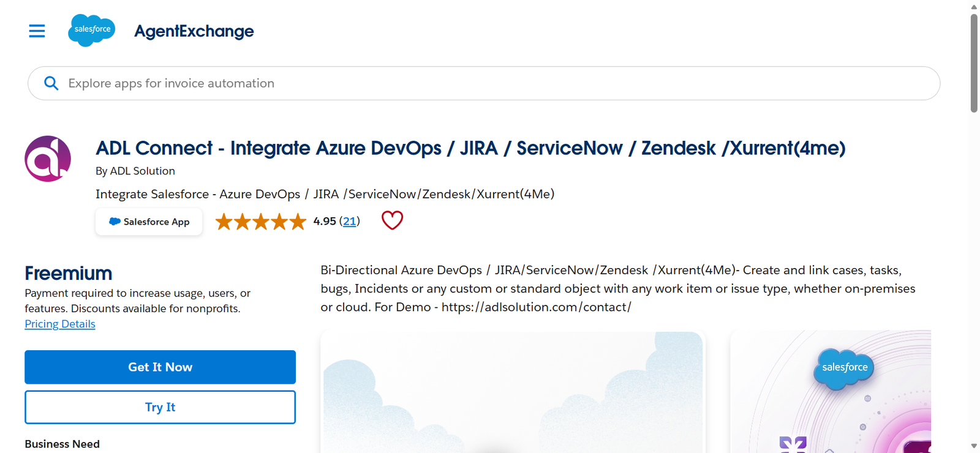Click the vertical scrollbar thumb

(974, 63)
